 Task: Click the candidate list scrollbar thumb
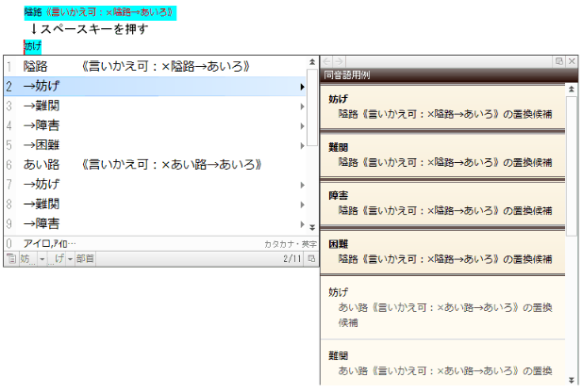pyautogui.click(x=312, y=107)
